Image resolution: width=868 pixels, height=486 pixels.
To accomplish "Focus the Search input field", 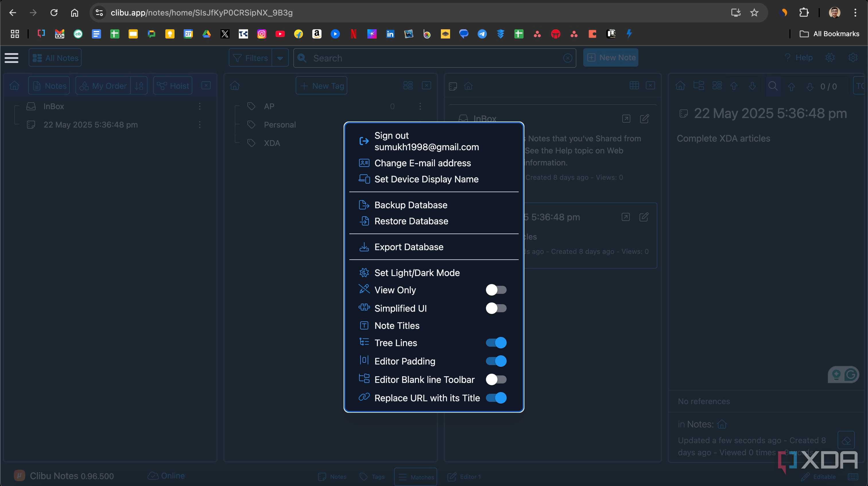I will tap(435, 58).
